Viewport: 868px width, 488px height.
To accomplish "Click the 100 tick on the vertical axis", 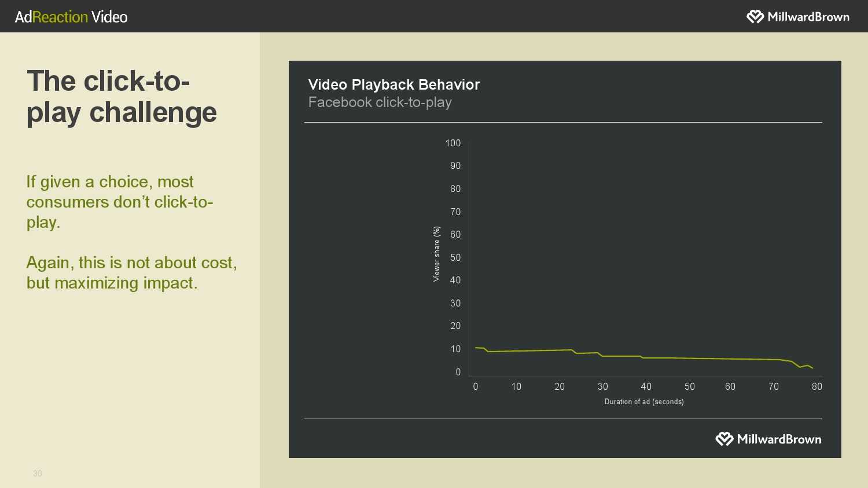I will 453,143.
